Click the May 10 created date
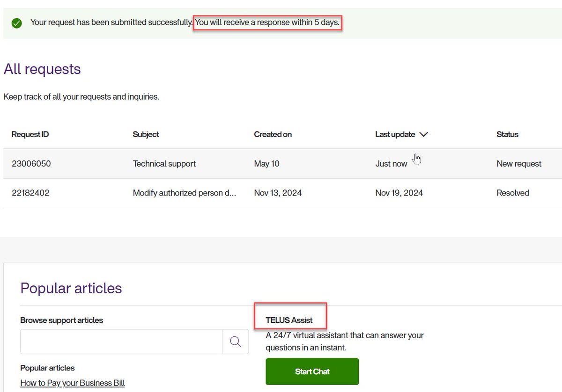 (267, 164)
